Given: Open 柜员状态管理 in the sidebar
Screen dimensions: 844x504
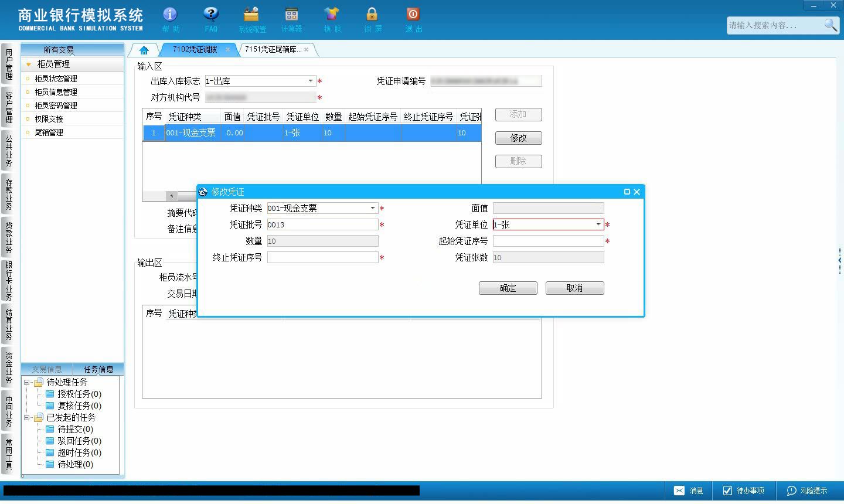Looking at the screenshot, I should click(x=73, y=79).
